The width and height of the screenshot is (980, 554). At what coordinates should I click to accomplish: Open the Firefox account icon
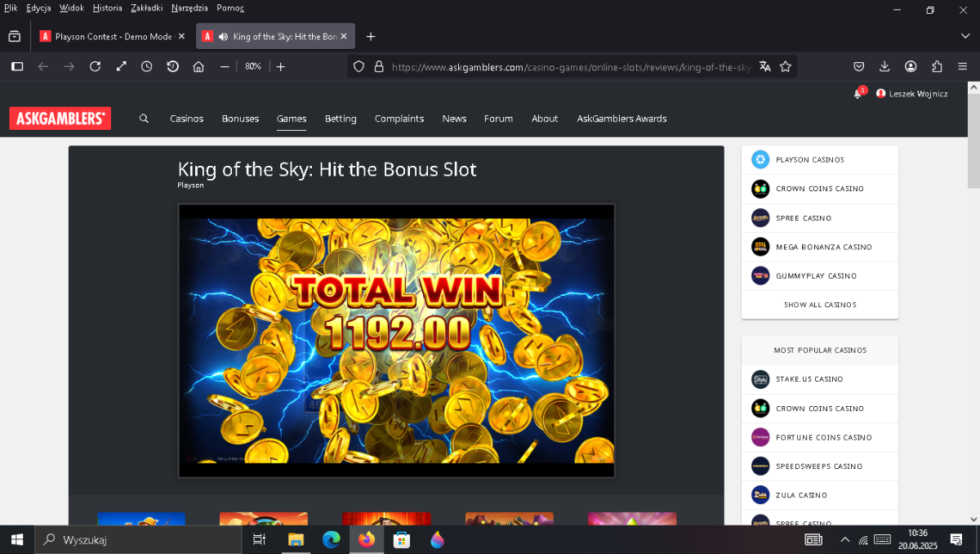911,66
